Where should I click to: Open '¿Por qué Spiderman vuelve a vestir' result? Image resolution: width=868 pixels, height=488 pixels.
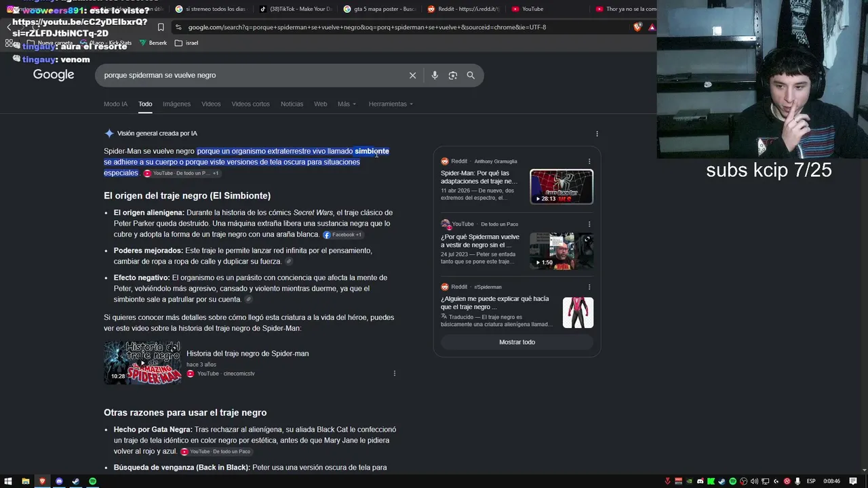click(480, 241)
